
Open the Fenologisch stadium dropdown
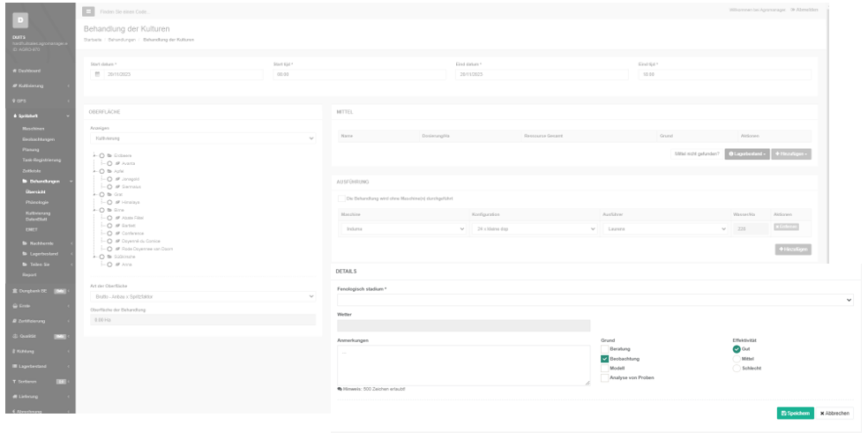coord(595,300)
